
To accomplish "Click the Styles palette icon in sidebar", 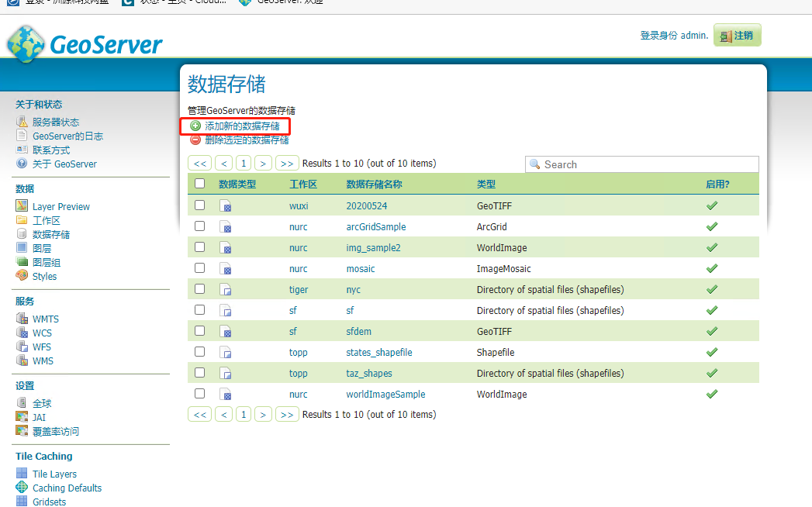I will click(22, 276).
